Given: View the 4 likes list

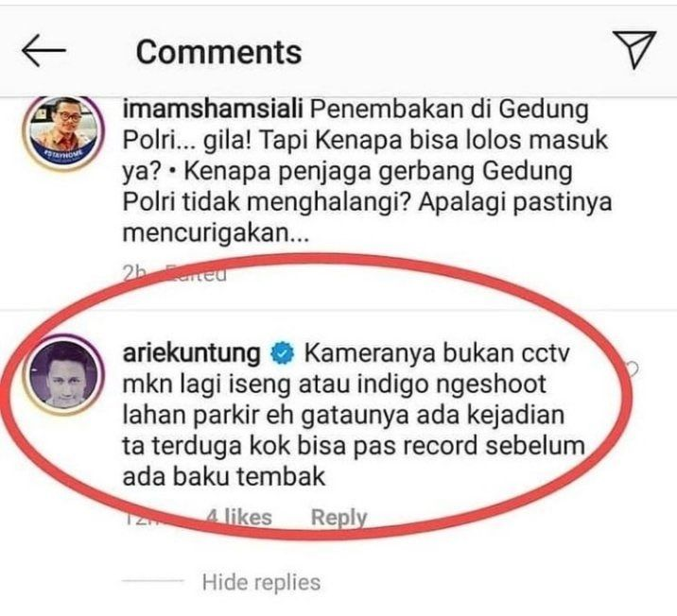Looking at the screenshot, I should [x=239, y=517].
